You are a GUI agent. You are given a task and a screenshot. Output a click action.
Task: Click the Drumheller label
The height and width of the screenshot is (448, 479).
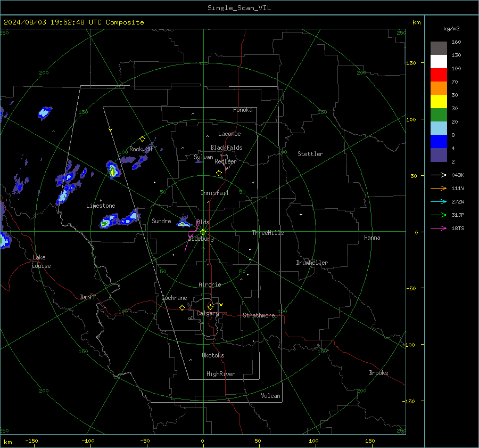312,263
